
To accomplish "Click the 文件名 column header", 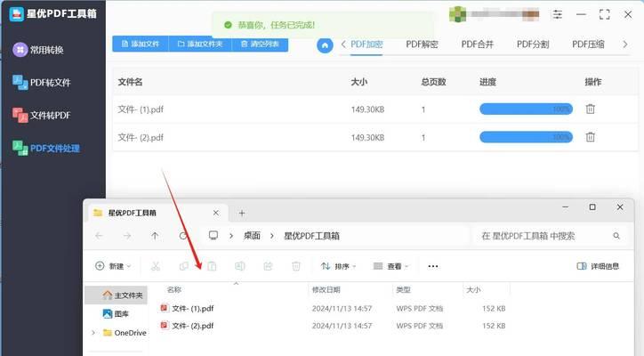I will [x=130, y=82].
